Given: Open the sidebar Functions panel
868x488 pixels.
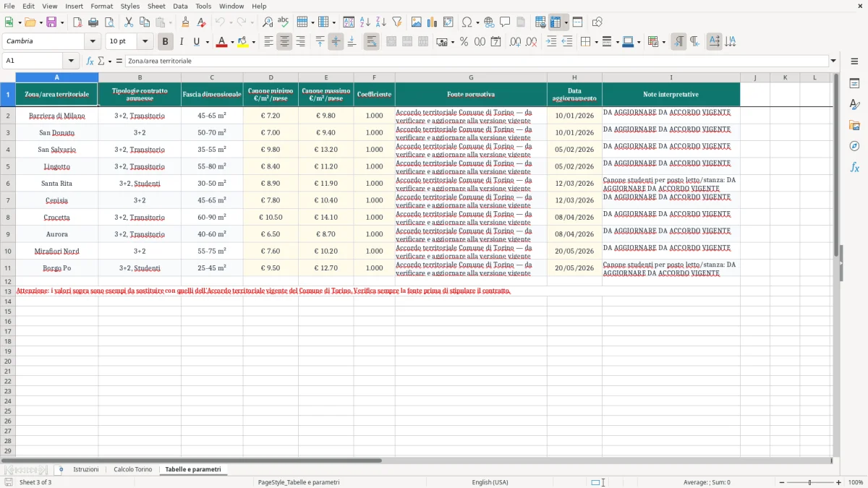Looking at the screenshot, I should (x=854, y=167).
